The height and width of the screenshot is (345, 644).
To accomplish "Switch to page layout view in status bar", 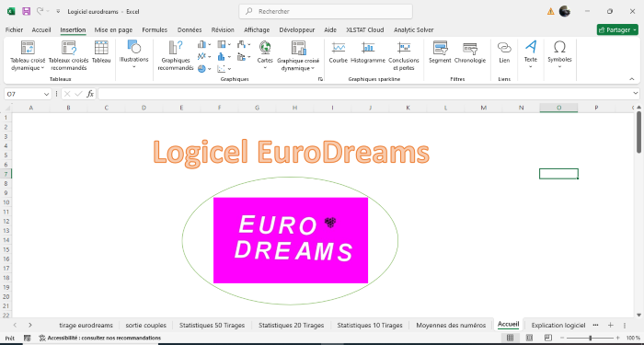I will pyautogui.click(x=529, y=338).
